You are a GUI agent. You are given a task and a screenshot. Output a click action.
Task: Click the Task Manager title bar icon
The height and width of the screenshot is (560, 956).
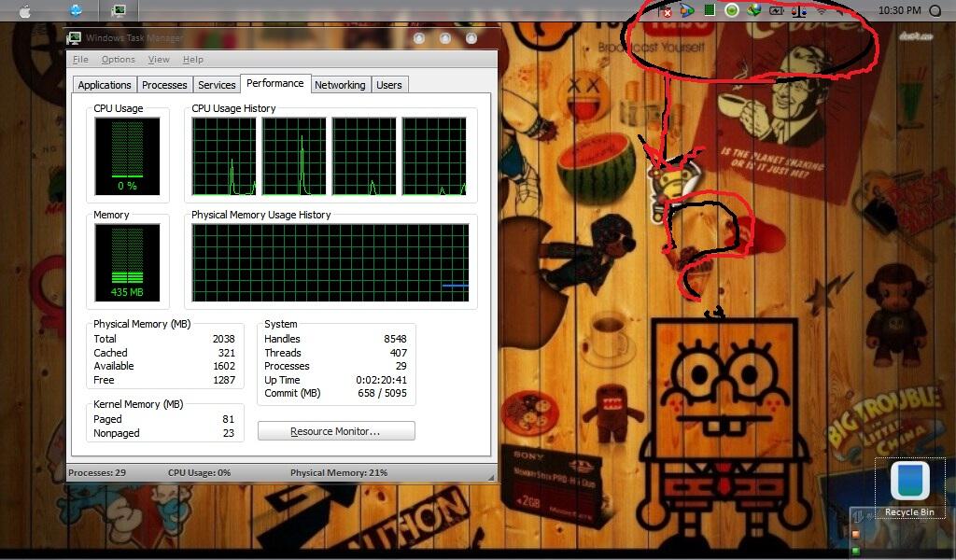tap(75, 37)
